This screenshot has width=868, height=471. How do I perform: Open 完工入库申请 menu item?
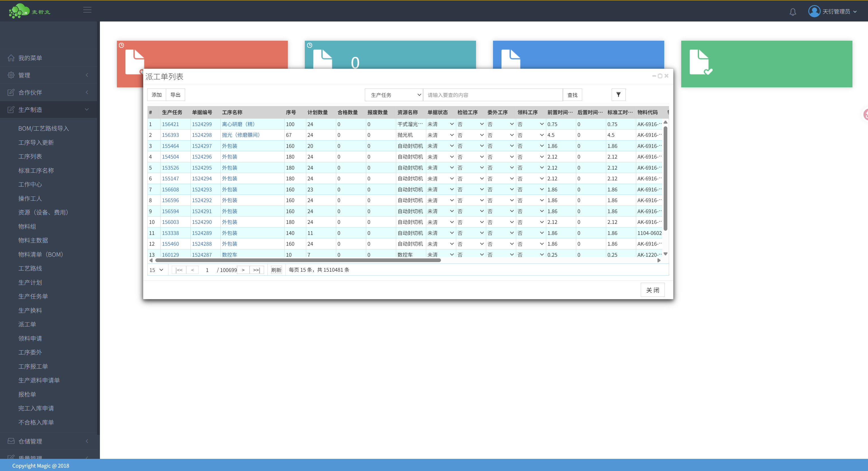pos(36,408)
